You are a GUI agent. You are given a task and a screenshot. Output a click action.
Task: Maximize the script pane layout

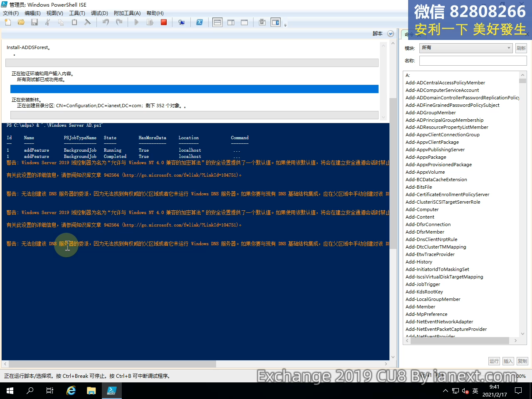point(244,22)
